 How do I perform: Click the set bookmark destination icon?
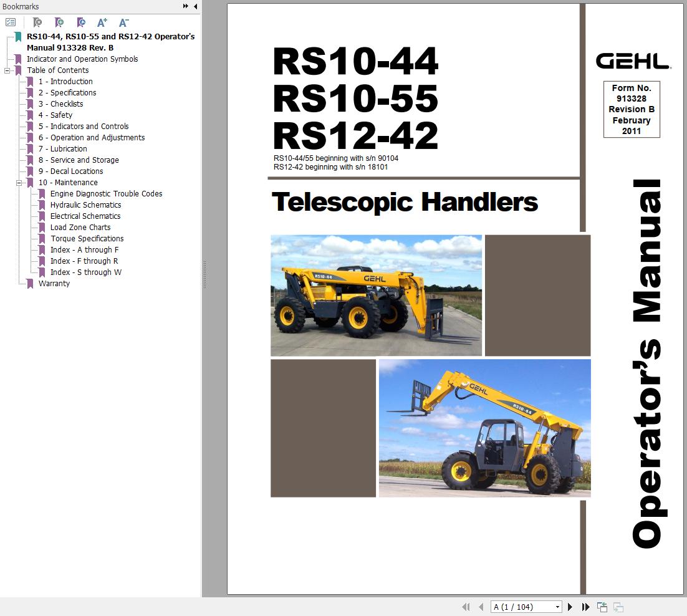80,22
